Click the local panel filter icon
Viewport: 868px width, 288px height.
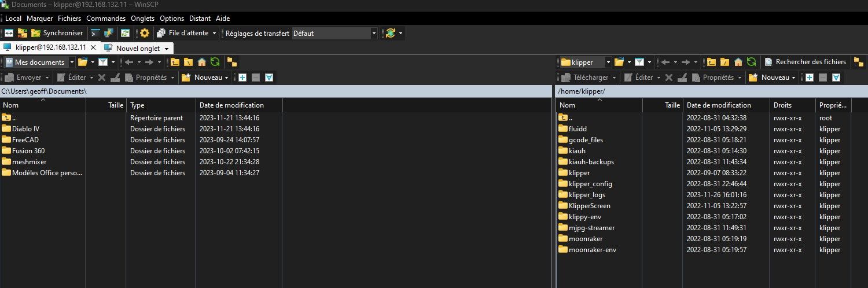pyautogui.click(x=102, y=62)
